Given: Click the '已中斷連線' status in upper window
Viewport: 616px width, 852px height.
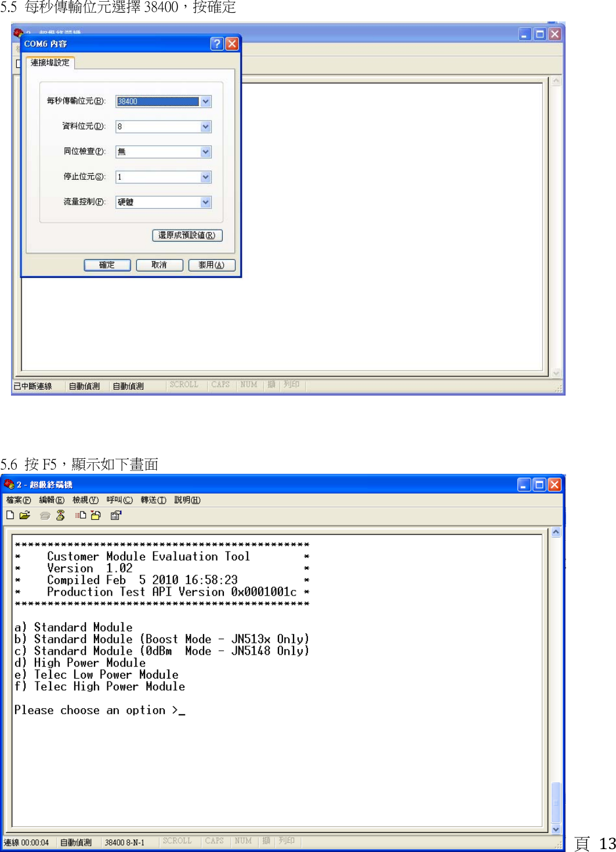Looking at the screenshot, I should (32, 386).
